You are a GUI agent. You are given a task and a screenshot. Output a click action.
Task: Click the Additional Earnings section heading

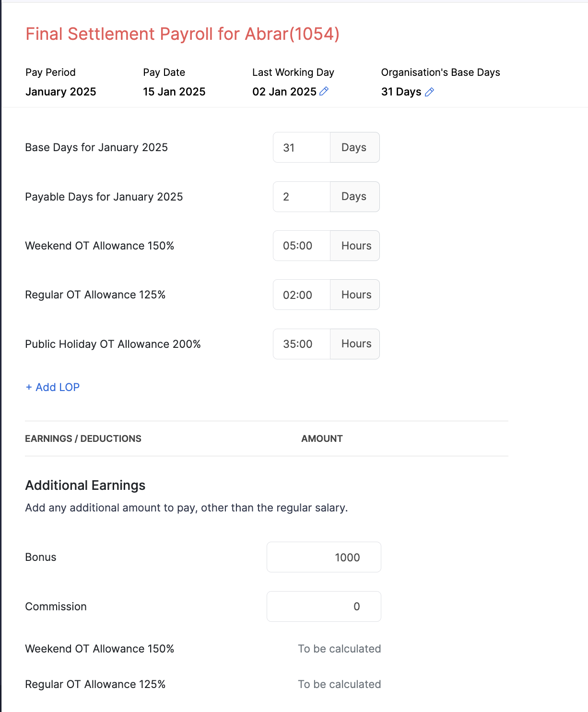click(x=85, y=486)
